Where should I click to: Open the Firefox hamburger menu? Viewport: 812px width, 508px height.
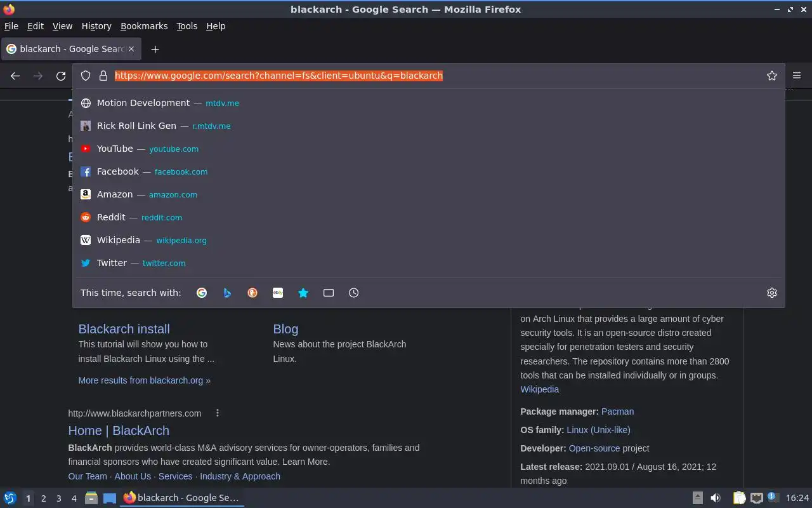click(797, 76)
